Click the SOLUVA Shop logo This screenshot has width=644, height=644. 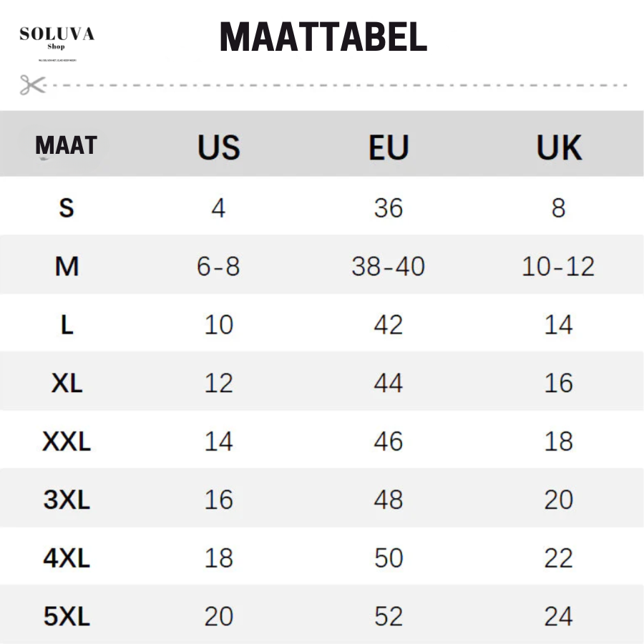[57, 38]
